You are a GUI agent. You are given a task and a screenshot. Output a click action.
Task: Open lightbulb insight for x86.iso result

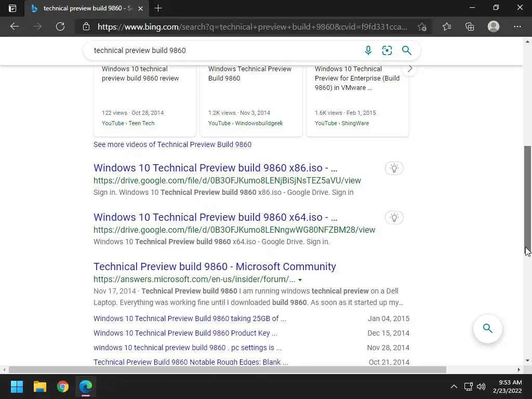[394, 168]
